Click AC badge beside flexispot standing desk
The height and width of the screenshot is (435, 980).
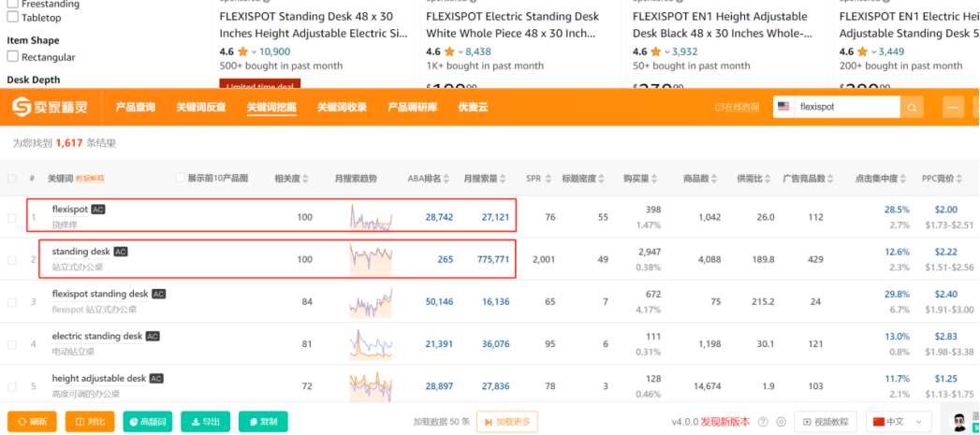coord(159,294)
